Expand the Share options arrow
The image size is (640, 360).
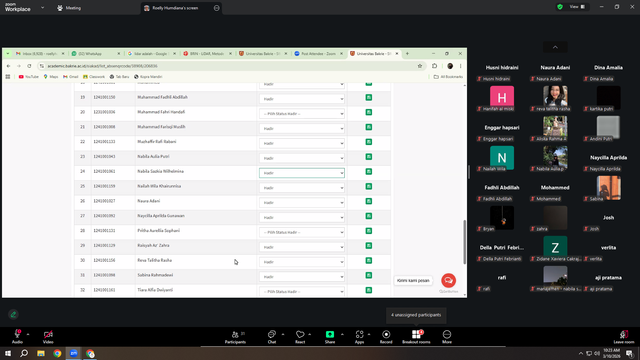pos(342,334)
